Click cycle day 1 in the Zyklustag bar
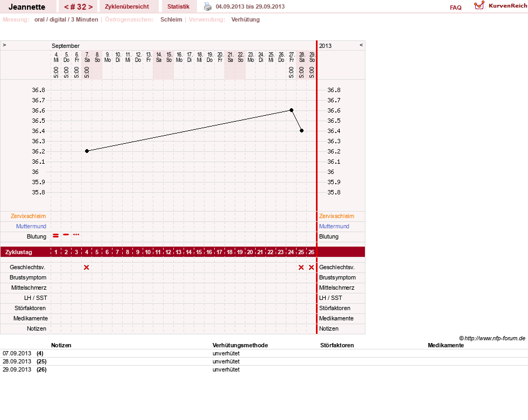Screen dimensions: 528x420 56,252
